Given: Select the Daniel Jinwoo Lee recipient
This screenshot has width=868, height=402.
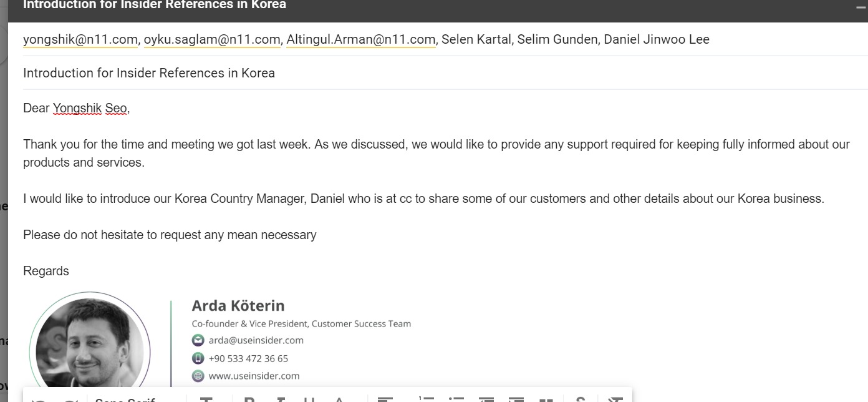Looking at the screenshot, I should (657, 39).
